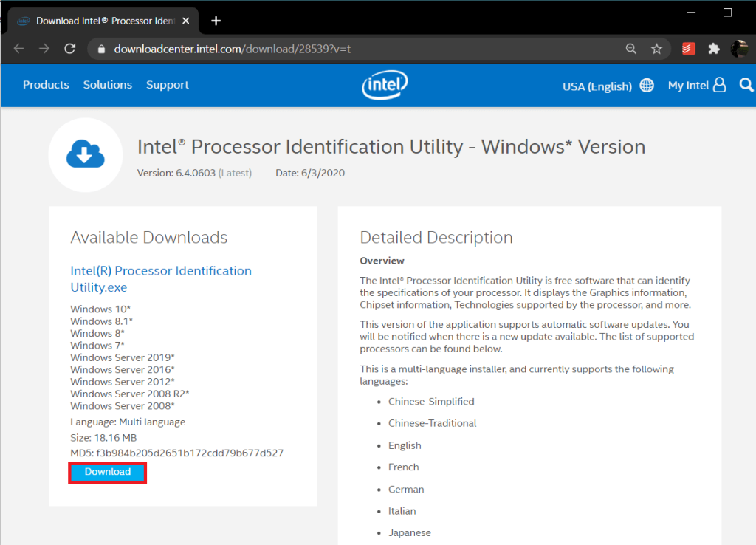Open the Chrome profile avatar
The width and height of the screenshot is (756, 545).
[740, 49]
